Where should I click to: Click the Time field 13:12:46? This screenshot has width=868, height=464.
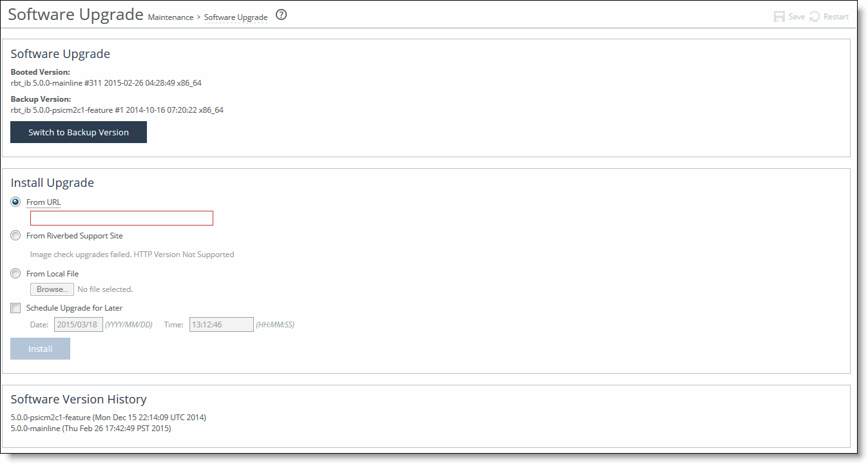(222, 324)
